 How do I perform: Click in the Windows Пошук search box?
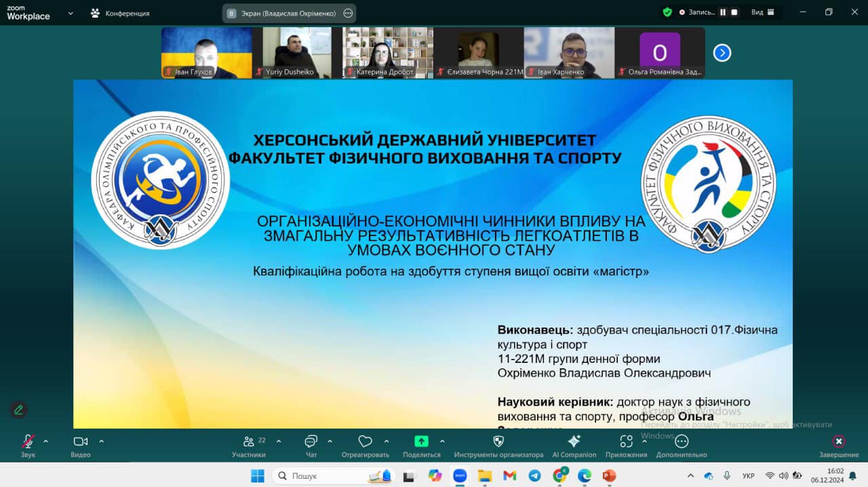tap(334, 476)
